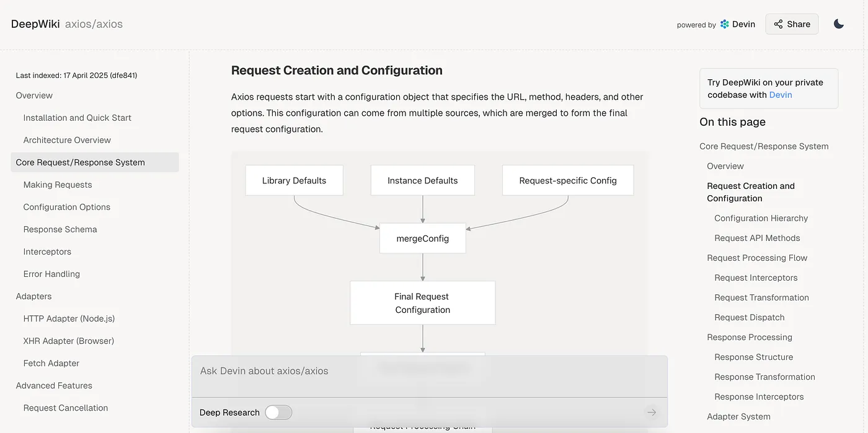
Task: Submit question with arrow icon
Action: click(651, 413)
